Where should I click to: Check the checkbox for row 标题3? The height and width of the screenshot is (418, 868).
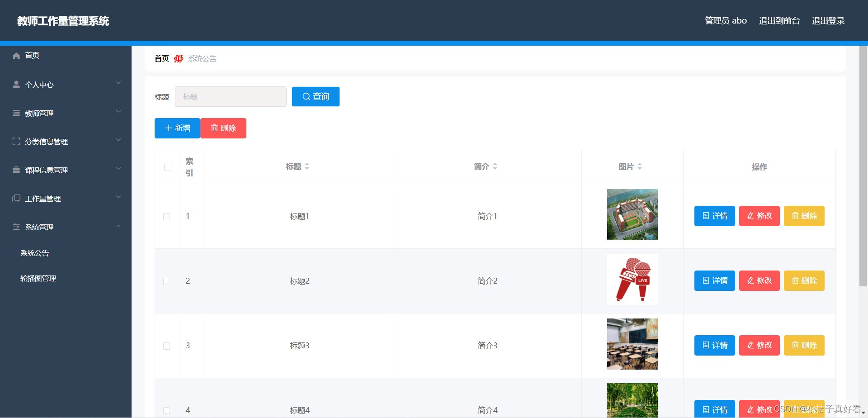167,346
